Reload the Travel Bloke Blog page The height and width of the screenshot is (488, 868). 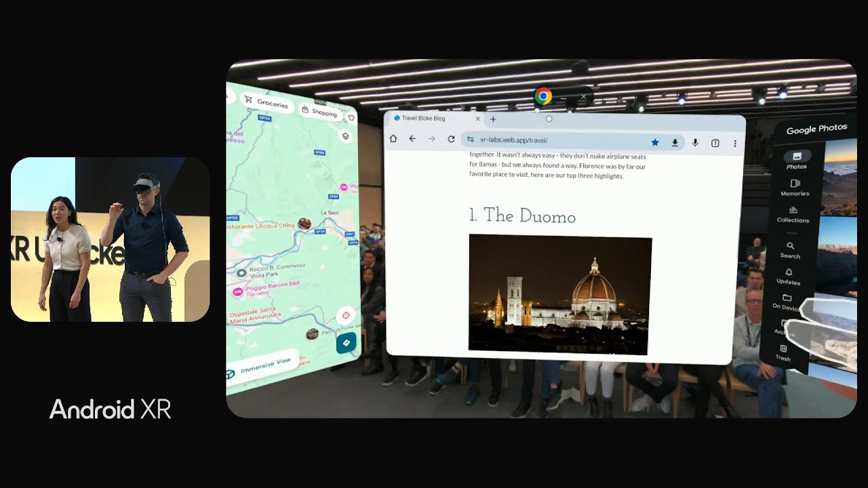click(451, 139)
